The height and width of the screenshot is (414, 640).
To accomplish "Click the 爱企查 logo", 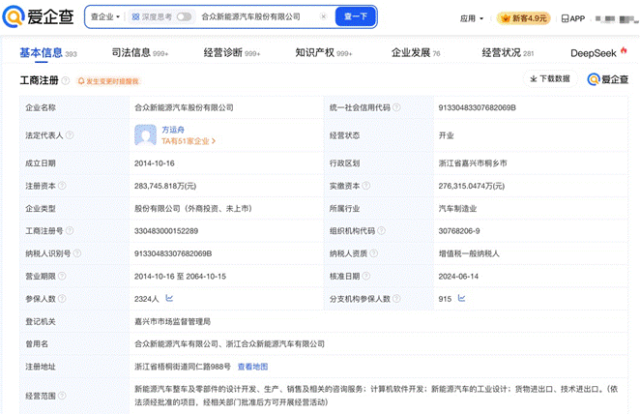I will [x=40, y=17].
